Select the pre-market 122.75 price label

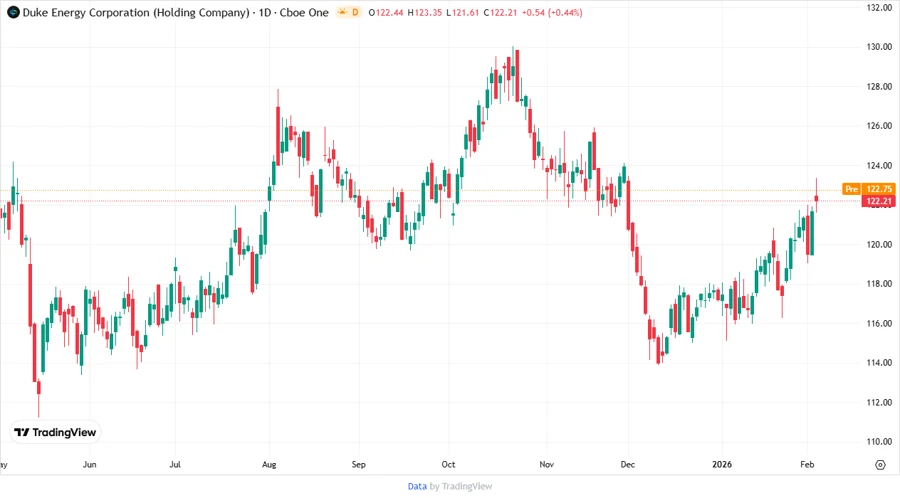point(869,189)
